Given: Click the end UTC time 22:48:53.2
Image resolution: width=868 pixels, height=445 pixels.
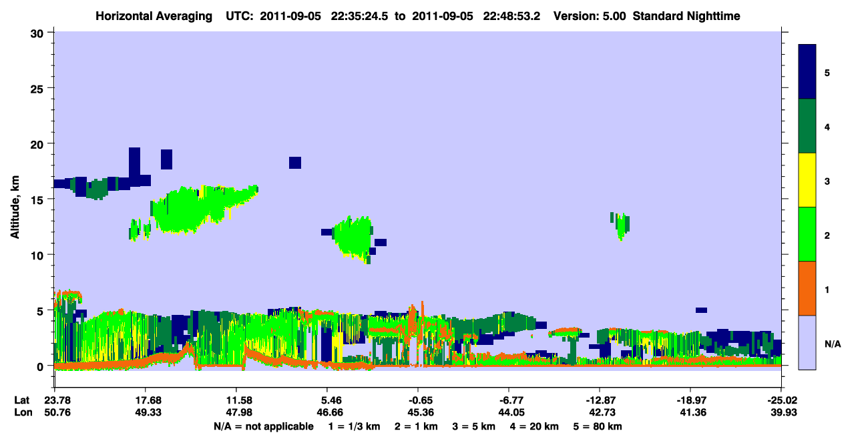Looking at the screenshot, I should pos(507,15).
